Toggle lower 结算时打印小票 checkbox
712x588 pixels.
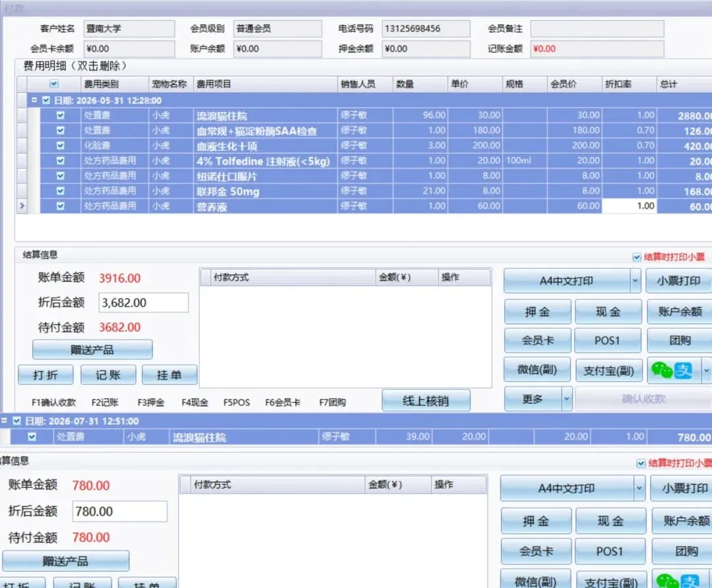point(641,463)
